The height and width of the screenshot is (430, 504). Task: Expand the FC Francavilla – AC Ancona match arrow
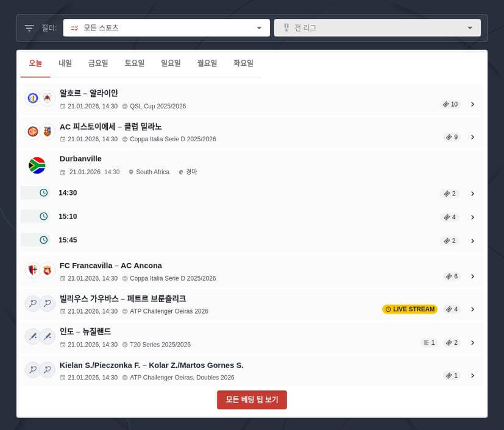tap(472, 277)
